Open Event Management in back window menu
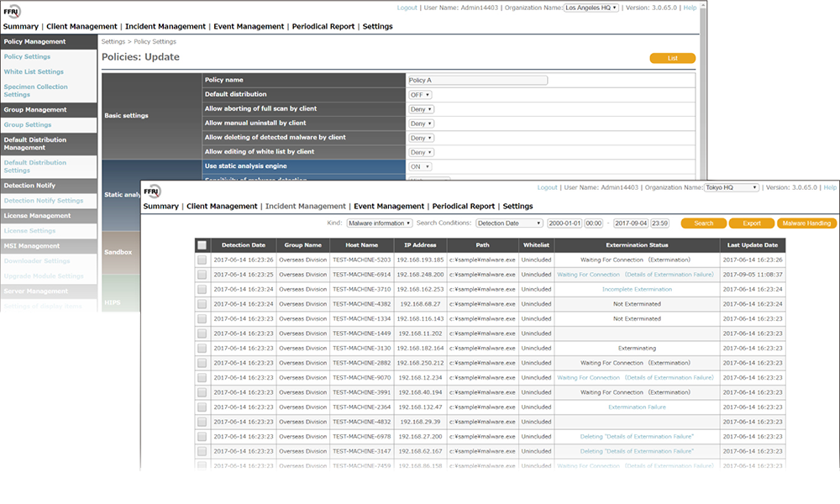 pyautogui.click(x=249, y=26)
